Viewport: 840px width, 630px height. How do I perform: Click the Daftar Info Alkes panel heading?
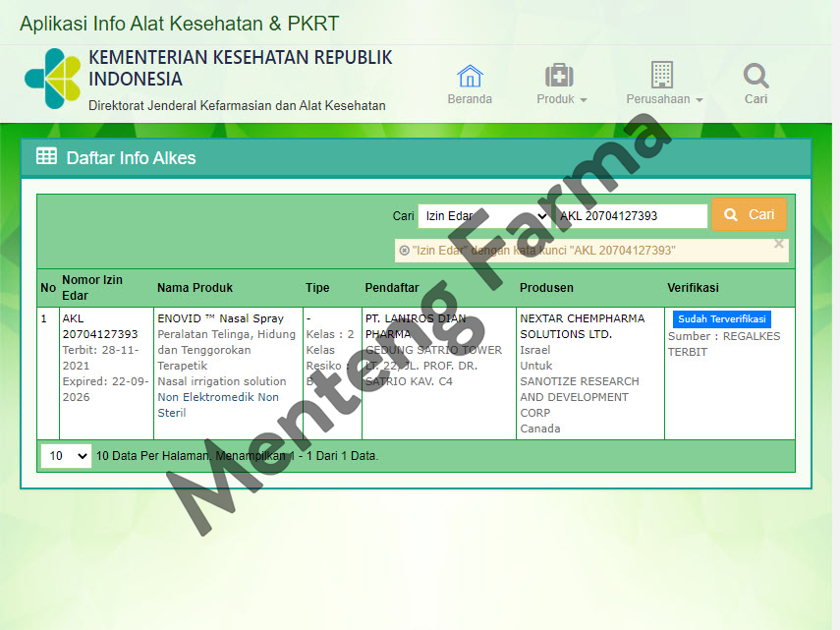click(131, 158)
